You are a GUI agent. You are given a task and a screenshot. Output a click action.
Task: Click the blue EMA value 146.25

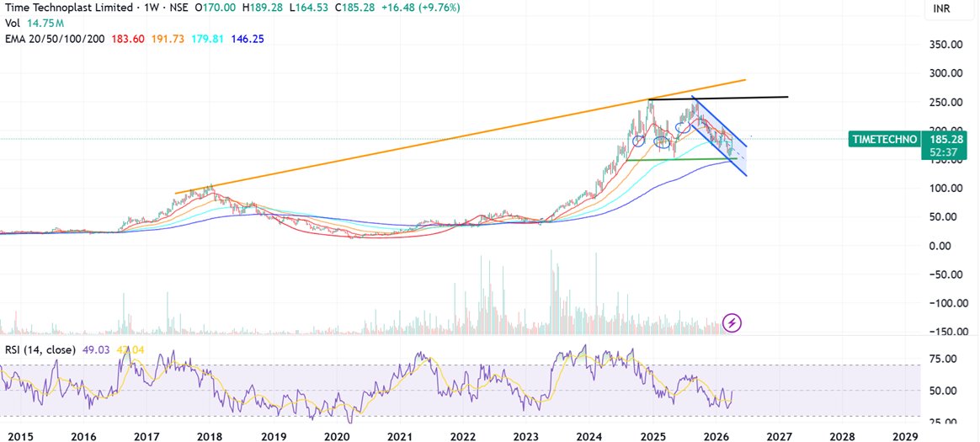tap(248, 39)
